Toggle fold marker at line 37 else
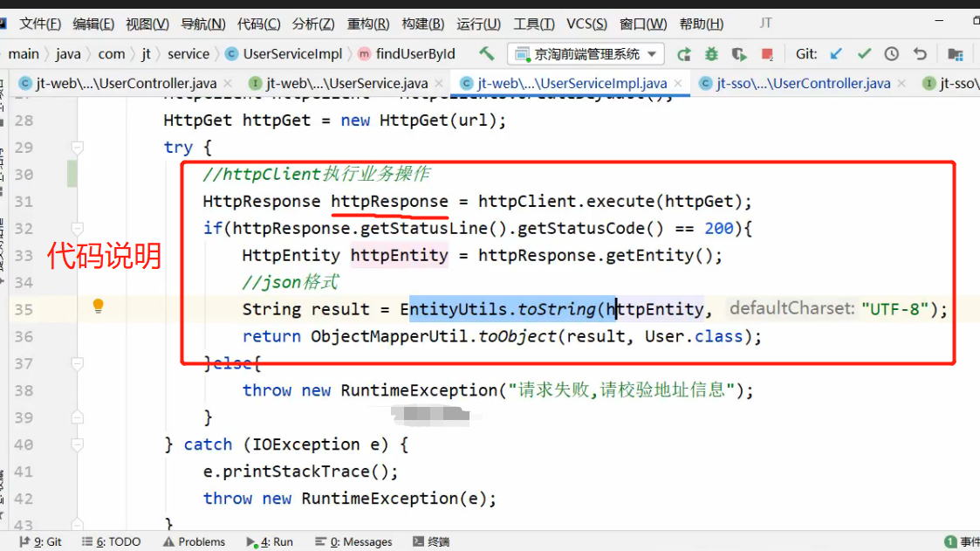This screenshot has width=980, height=551. 78,363
